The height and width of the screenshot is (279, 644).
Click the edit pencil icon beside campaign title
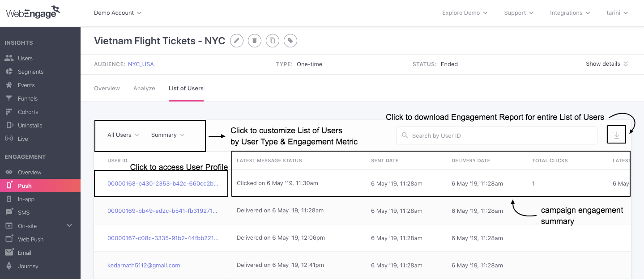pos(237,41)
